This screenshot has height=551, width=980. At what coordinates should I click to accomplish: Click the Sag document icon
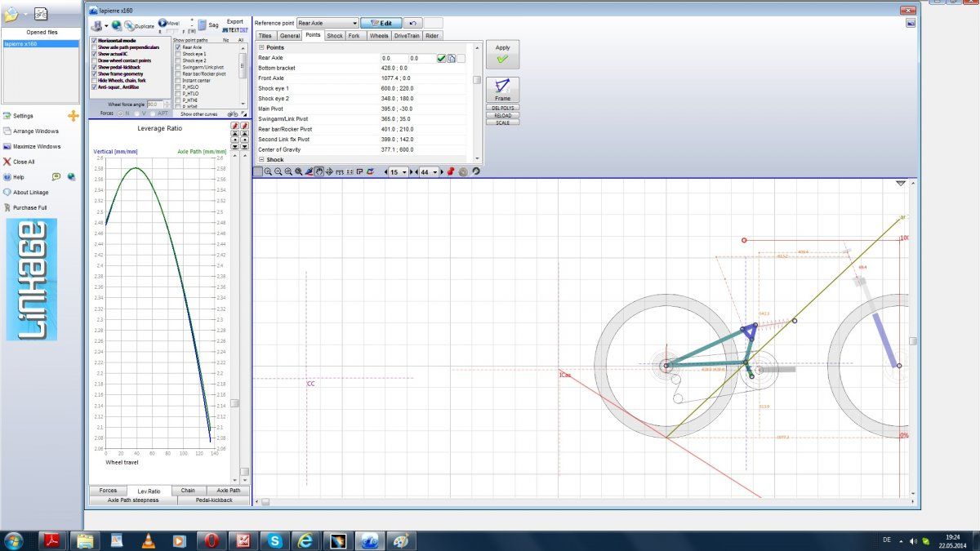[202, 25]
